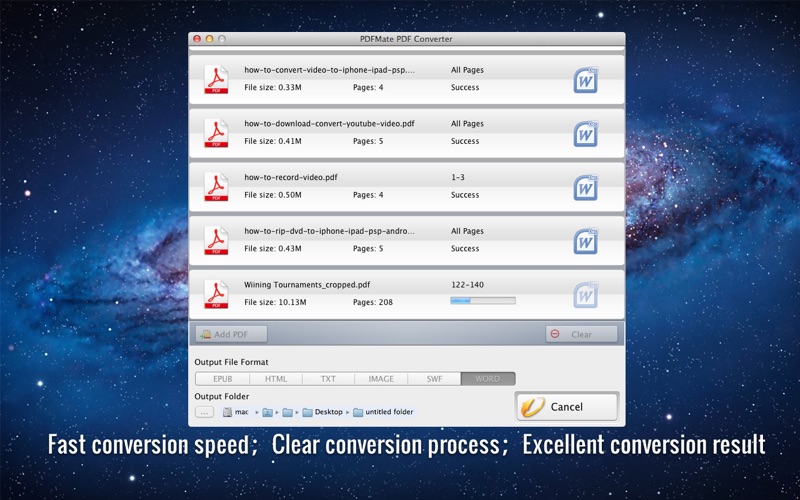
Task: Select file name how-to-rip-dvd-to-iphone-ipad-psp-andro
Action: 330,231
